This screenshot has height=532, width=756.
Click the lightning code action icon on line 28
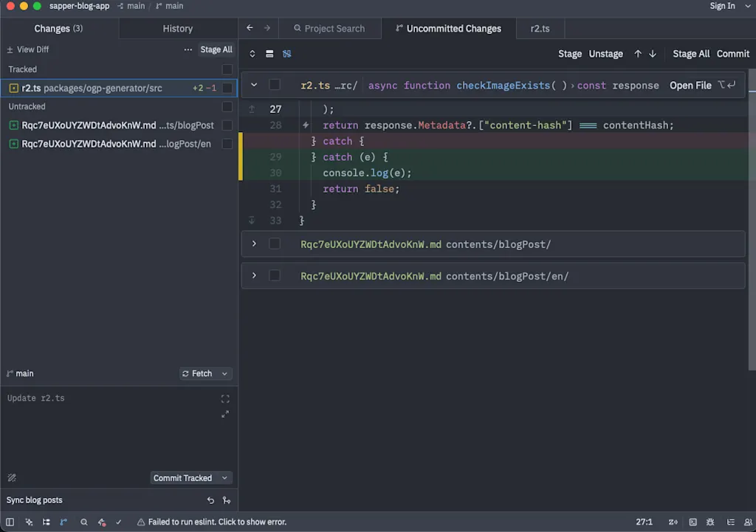(x=306, y=125)
